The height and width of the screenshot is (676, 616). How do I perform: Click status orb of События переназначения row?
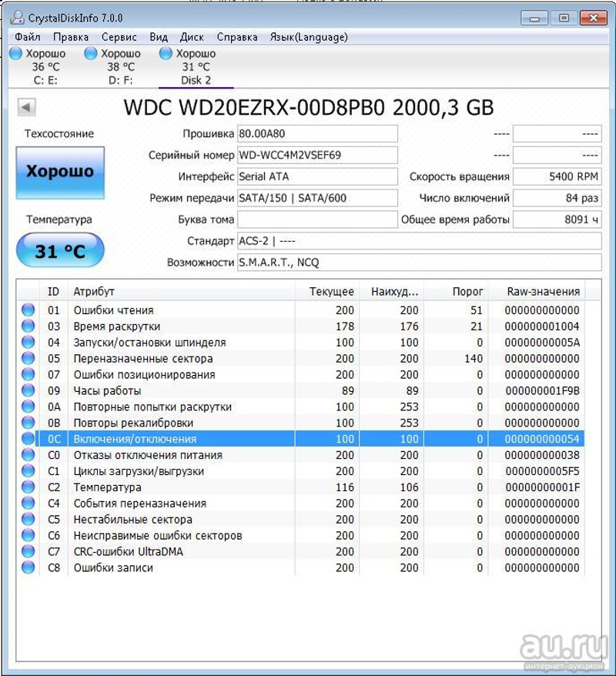pos(28,503)
